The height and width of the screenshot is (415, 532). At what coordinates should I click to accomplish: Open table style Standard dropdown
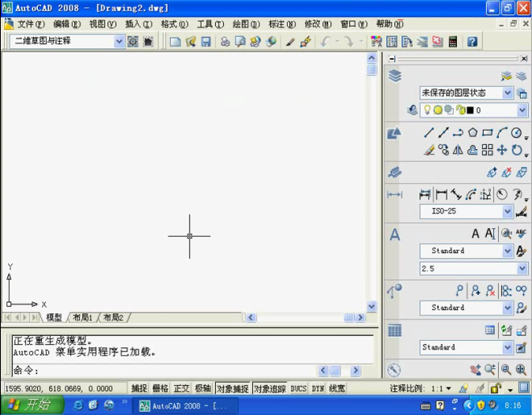pos(508,347)
